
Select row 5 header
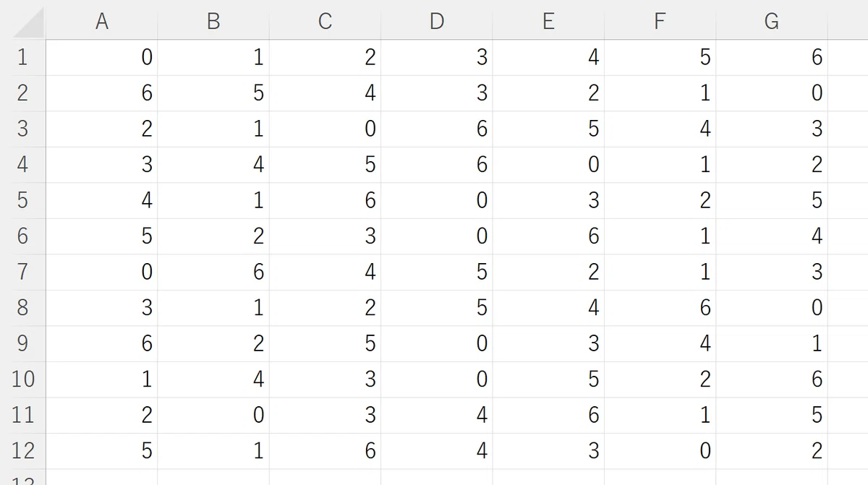tap(22, 200)
